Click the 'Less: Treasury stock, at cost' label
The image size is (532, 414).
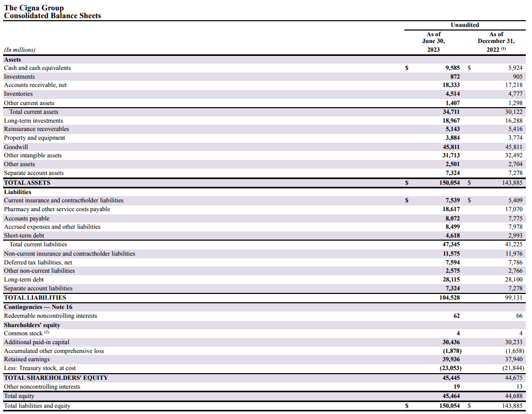pos(40,368)
